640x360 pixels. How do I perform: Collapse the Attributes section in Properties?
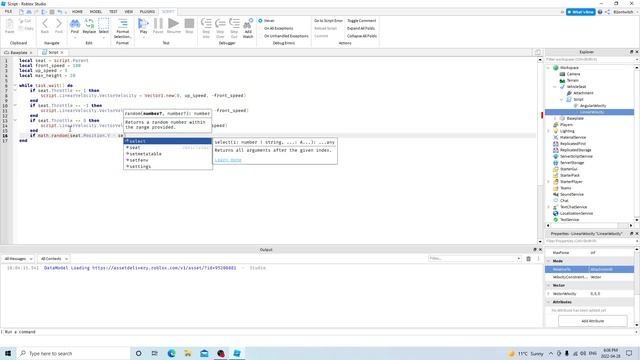tap(548, 302)
